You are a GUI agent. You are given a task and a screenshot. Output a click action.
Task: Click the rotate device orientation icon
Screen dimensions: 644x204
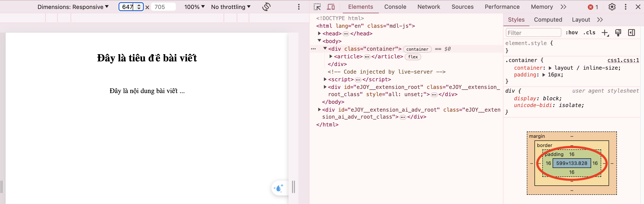click(x=266, y=7)
